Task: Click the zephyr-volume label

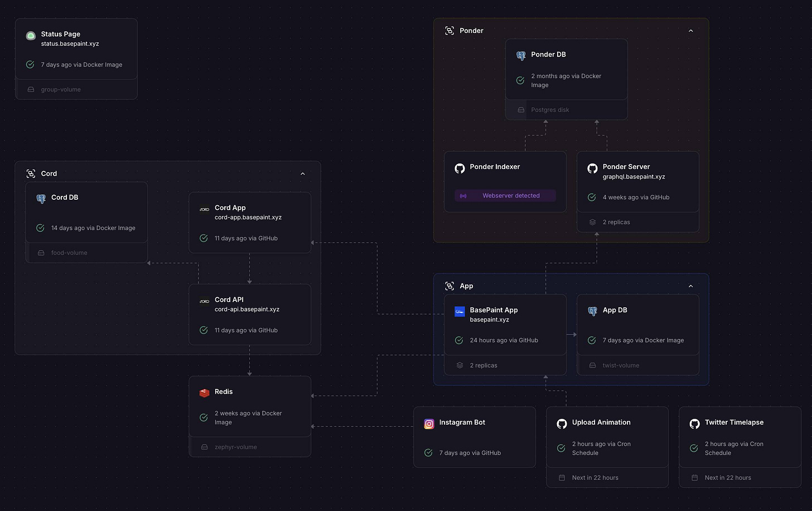Action: click(x=236, y=447)
